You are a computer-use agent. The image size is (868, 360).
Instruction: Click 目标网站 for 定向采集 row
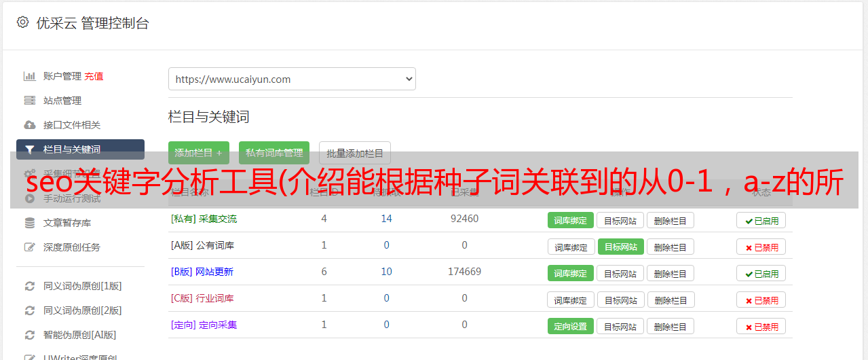[x=620, y=326]
